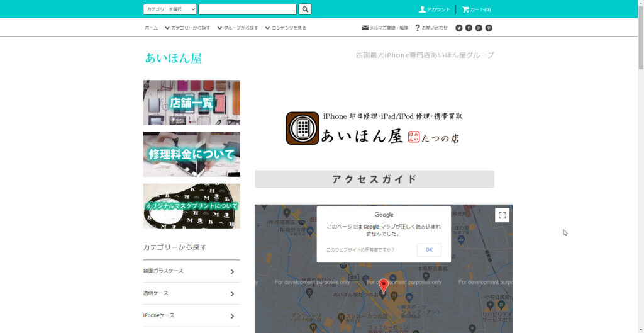
Task: Open the Facebook social icon
Action: tap(469, 28)
